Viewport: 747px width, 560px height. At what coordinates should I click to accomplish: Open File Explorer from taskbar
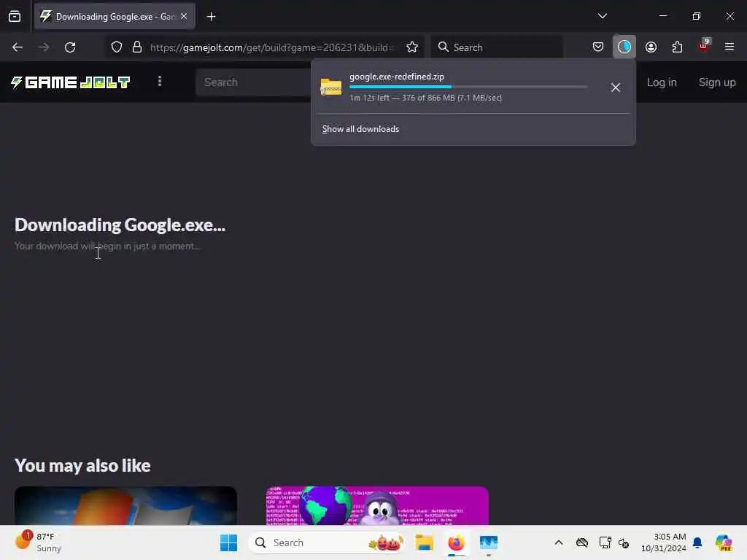click(424, 542)
